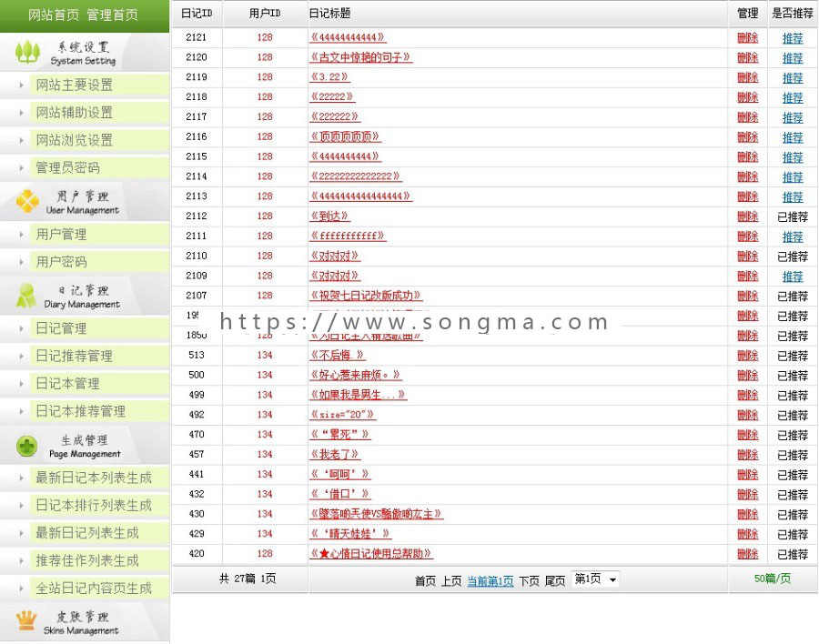The width and height of the screenshot is (819, 644).
Task: Click the System Setting green leaves icon
Action: point(27,52)
